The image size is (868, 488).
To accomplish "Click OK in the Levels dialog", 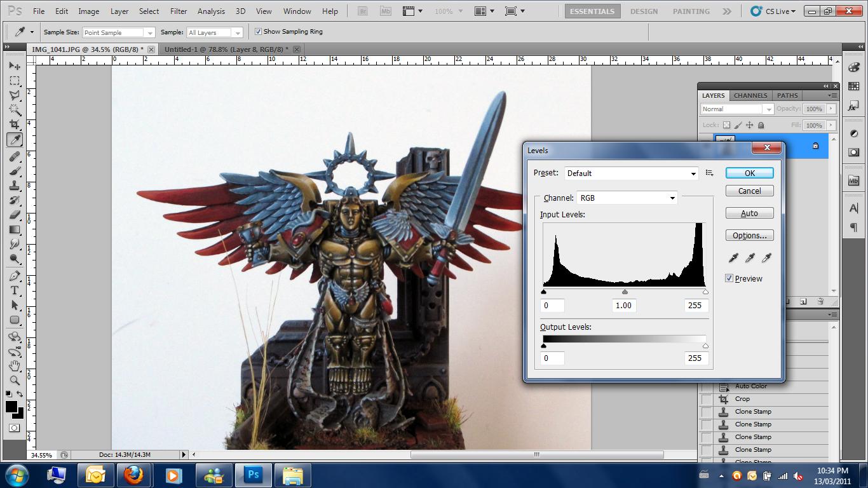I will [x=750, y=173].
